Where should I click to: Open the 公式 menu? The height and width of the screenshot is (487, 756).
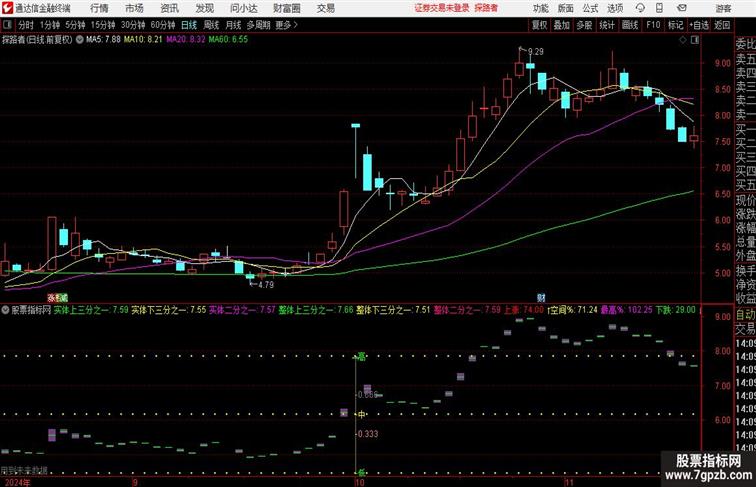click(x=590, y=8)
